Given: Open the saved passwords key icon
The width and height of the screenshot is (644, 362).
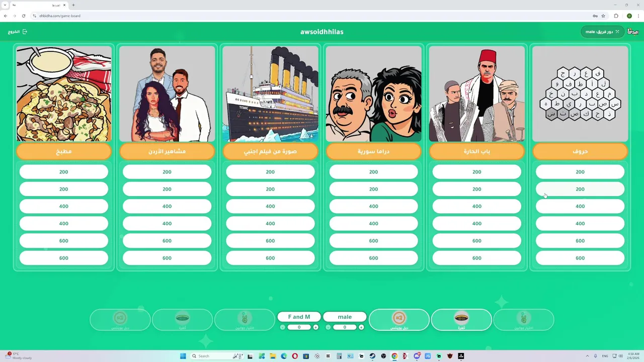Looking at the screenshot, I should pos(595,16).
